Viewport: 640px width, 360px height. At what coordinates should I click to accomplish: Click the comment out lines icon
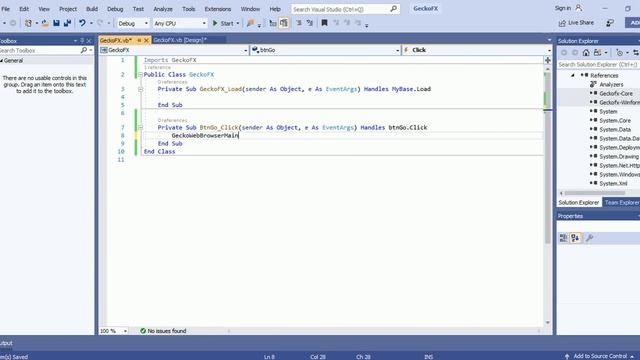(299, 23)
